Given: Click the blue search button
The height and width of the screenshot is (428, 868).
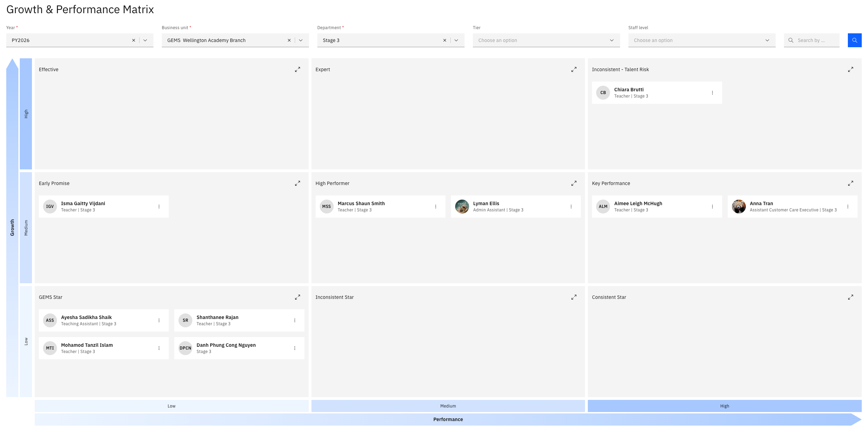Looking at the screenshot, I should 855,40.
